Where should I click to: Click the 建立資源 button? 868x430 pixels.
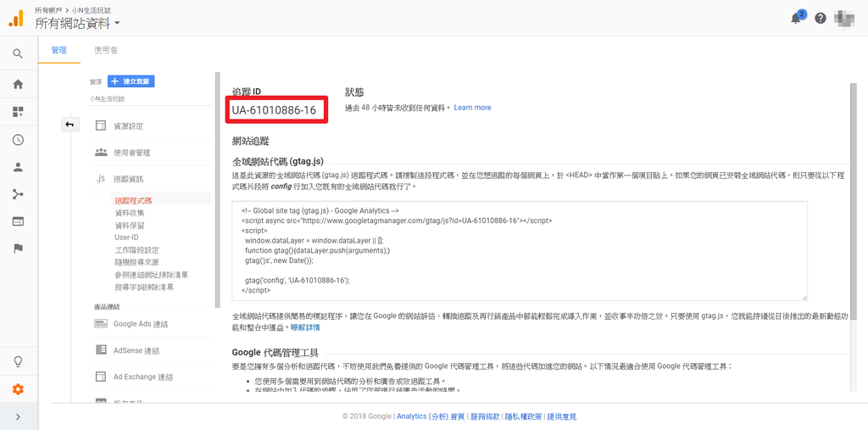point(131,81)
